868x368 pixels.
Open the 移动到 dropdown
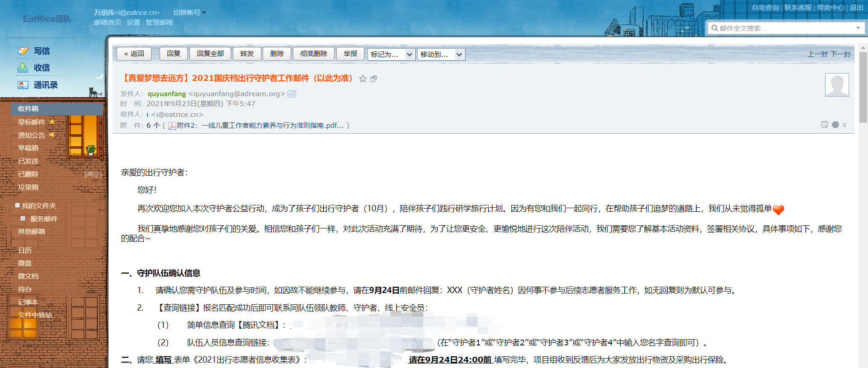coord(441,54)
